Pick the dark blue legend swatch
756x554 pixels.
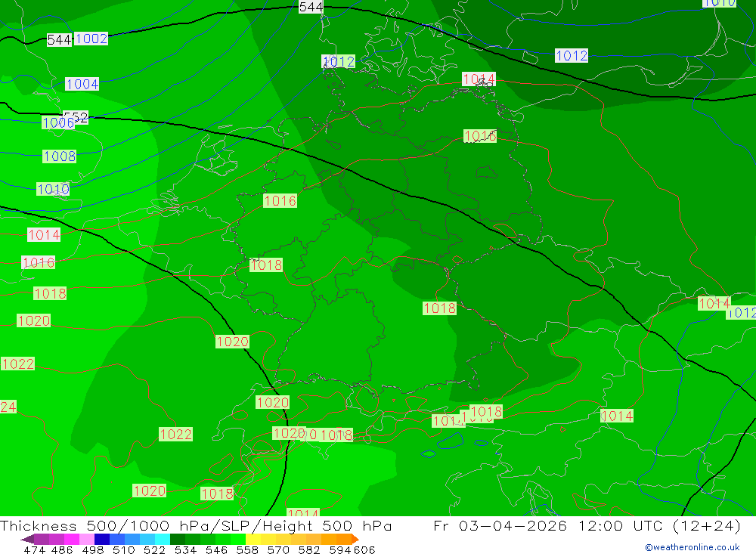pyautogui.click(x=102, y=539)
